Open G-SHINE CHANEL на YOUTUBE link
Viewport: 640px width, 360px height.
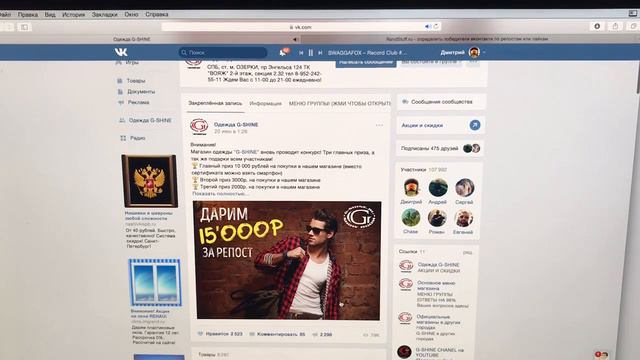tap(440, 352)
